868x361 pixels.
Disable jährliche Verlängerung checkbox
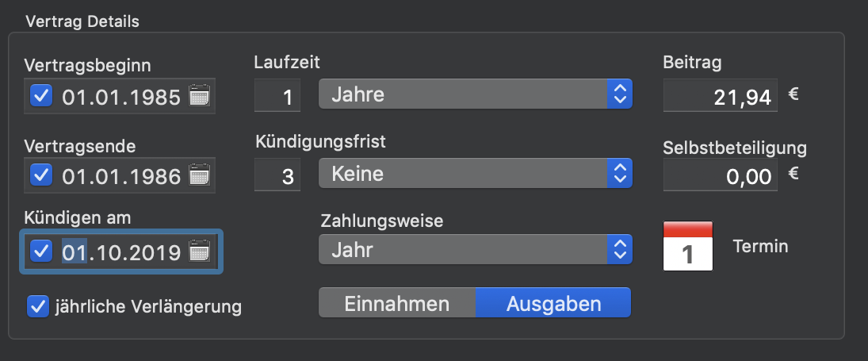[38, 306]
